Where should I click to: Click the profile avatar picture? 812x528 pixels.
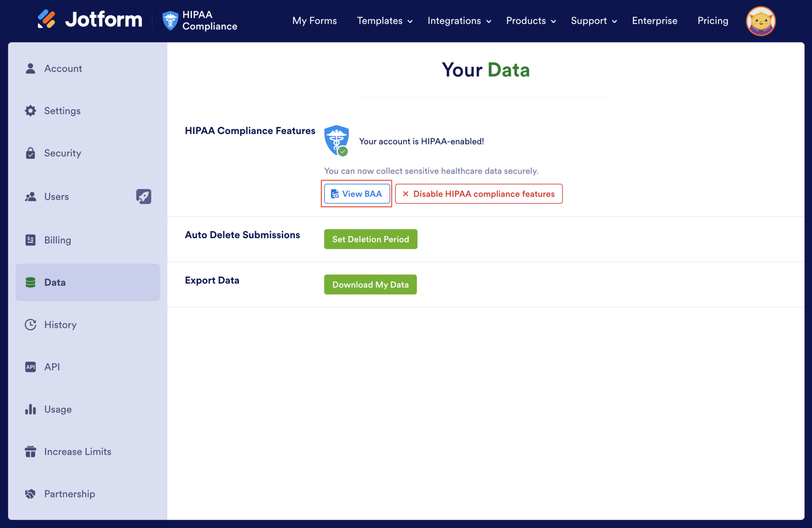tap(760, 21)
